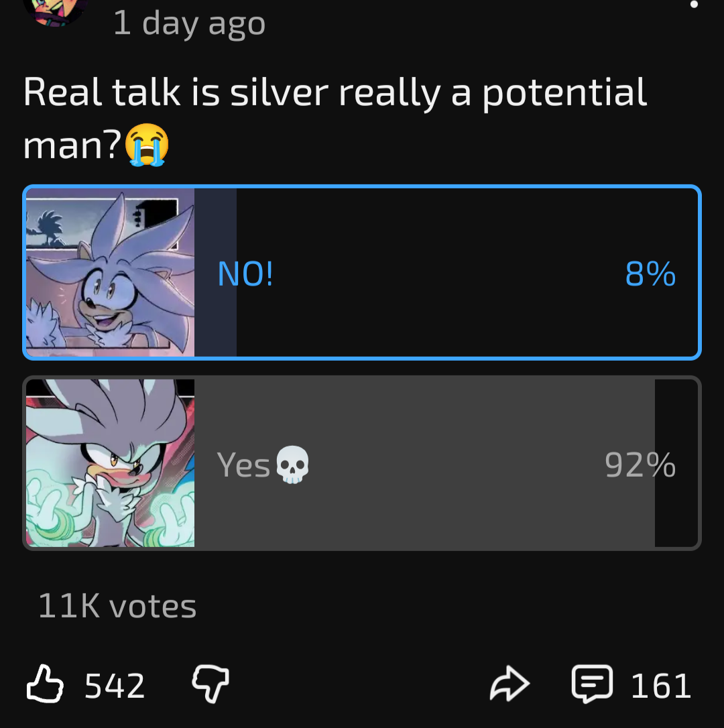Tap the 542 like count
Screen dimensions: 724x728
115,686
